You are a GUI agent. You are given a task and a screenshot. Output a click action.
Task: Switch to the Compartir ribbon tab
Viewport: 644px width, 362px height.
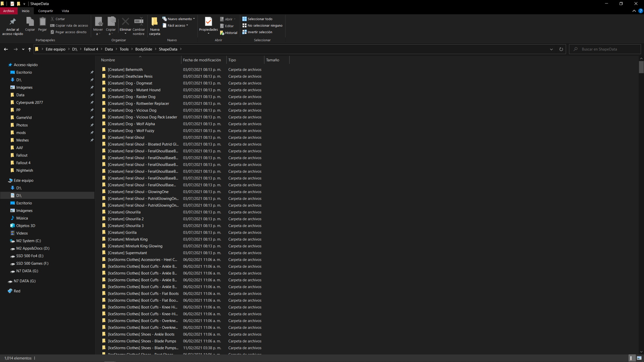(x=46, y=11)
